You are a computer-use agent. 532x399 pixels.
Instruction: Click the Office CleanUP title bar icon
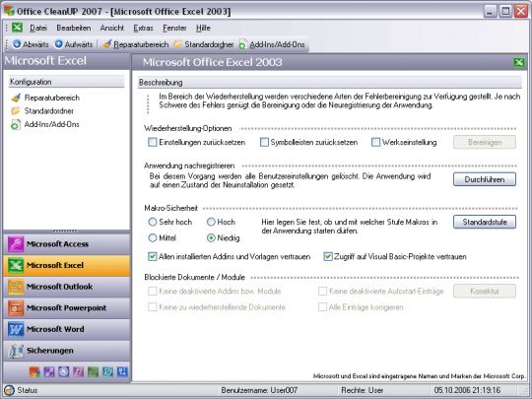click(x=9, y=11)
